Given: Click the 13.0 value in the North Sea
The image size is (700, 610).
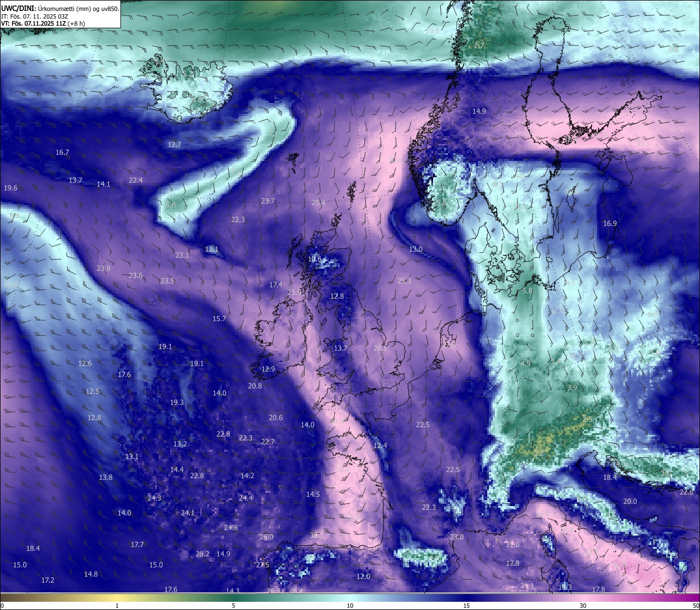Looking at the screenshot, I should pos(416,249).
